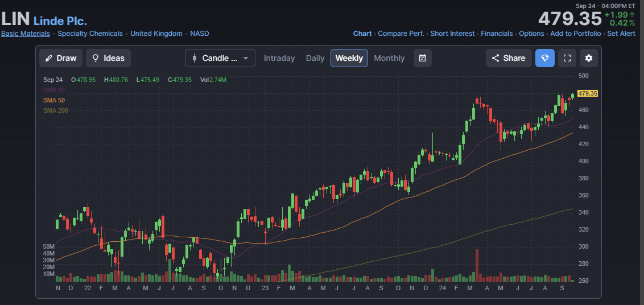
Task: Click the 500 price axis label
Action: pyautogui.click(x=584, y=76)
